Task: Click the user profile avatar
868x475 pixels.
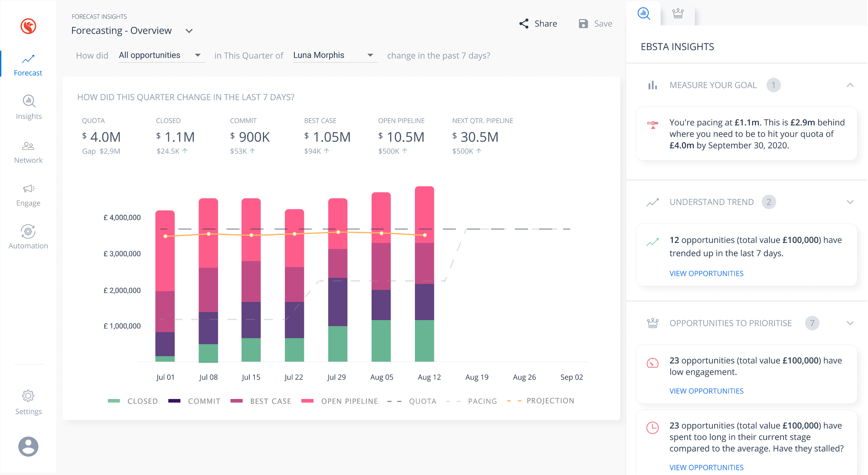Action: [28, 446]
